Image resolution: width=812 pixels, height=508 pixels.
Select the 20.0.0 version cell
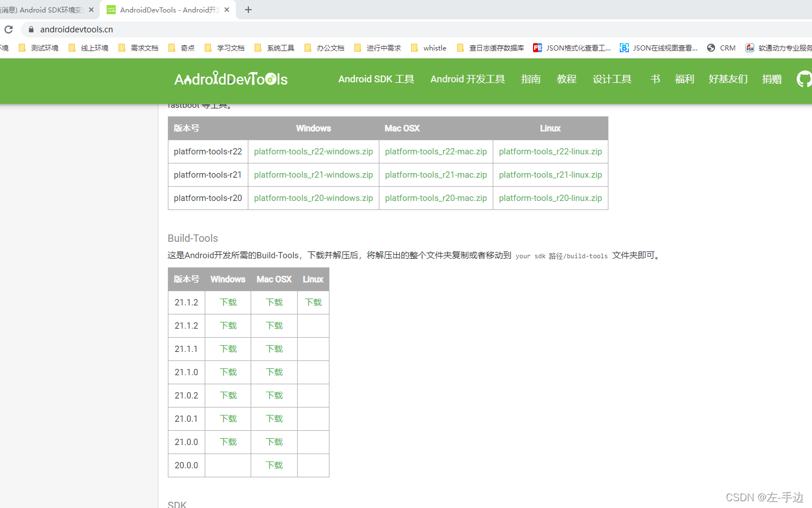click(x=187, y=465)
